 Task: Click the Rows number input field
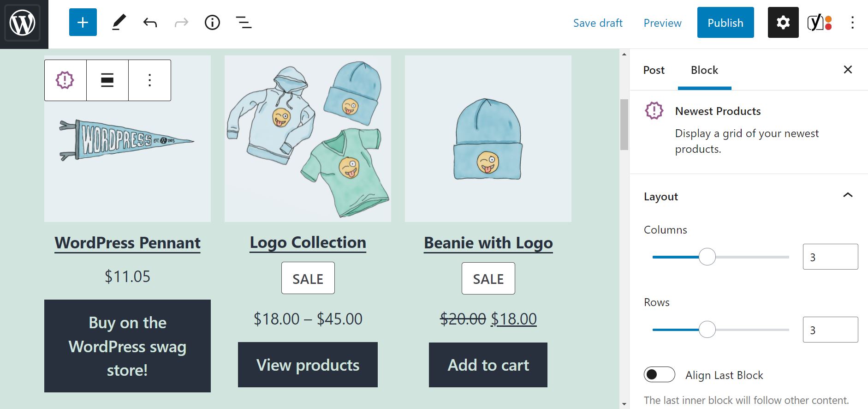point(830,330)
